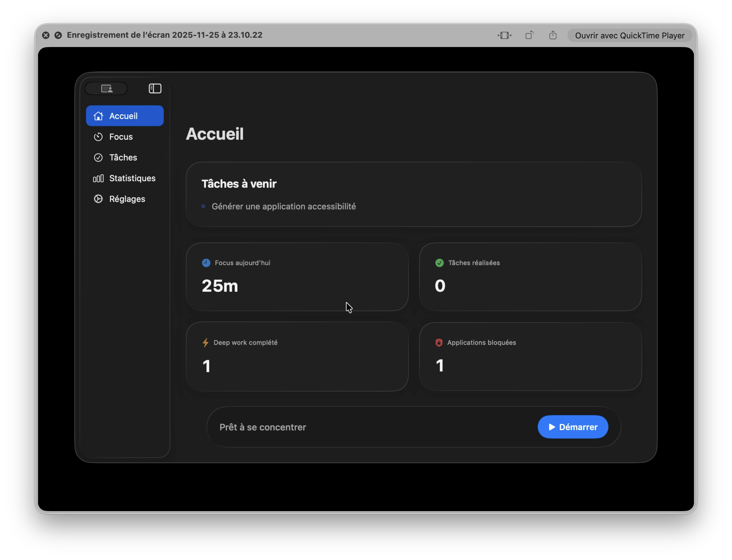Click the Tâches checkmark icon
The height and width of the screenshot is (560, 732).
click(98, 157)
